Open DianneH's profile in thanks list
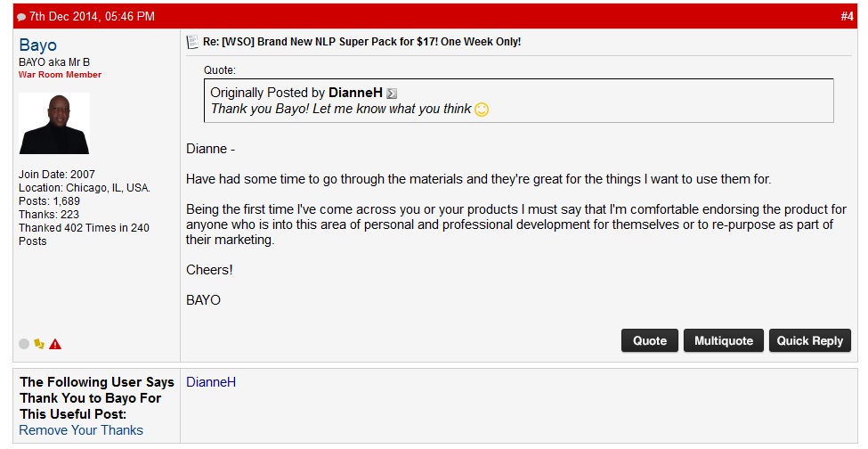This screenshot has width=868, height=449. tap(211, 382)
